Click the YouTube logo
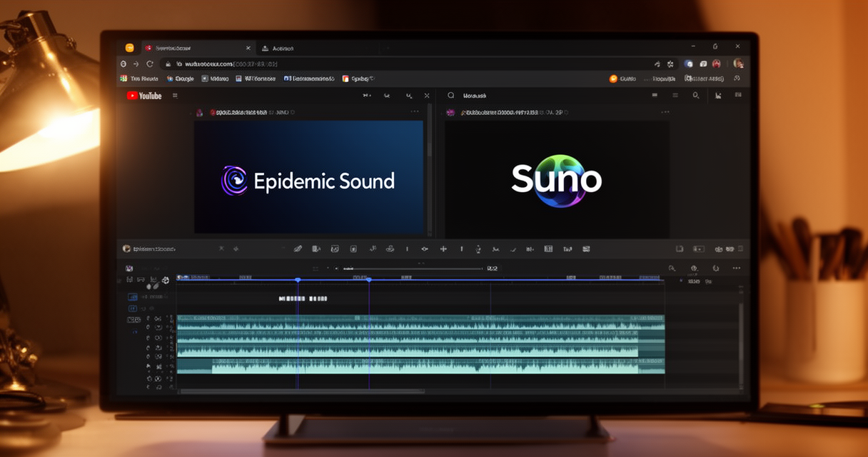This screenshot has width=868, height=457. pyautogui.click(x=144, y=96)
